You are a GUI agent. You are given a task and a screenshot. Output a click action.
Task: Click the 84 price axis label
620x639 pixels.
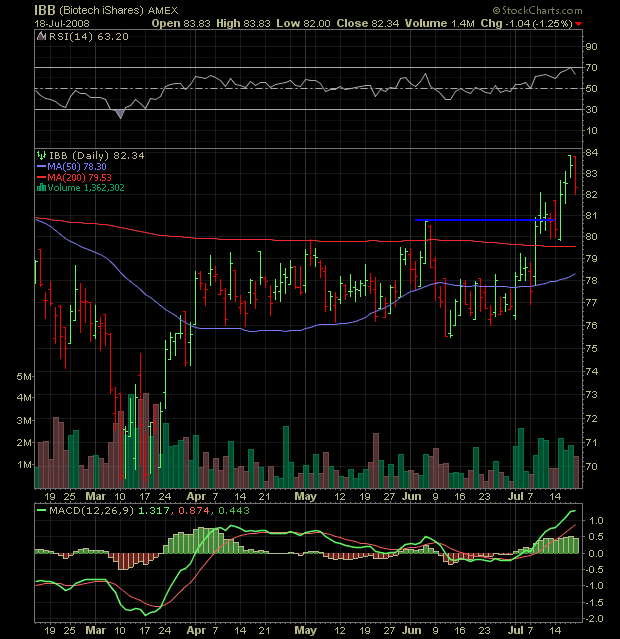[x=591, y=152]
